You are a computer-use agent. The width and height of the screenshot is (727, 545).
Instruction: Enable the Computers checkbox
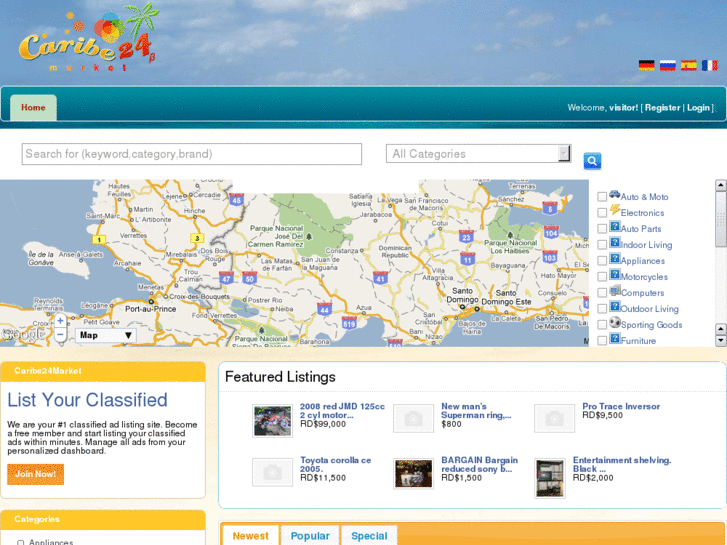602,293
